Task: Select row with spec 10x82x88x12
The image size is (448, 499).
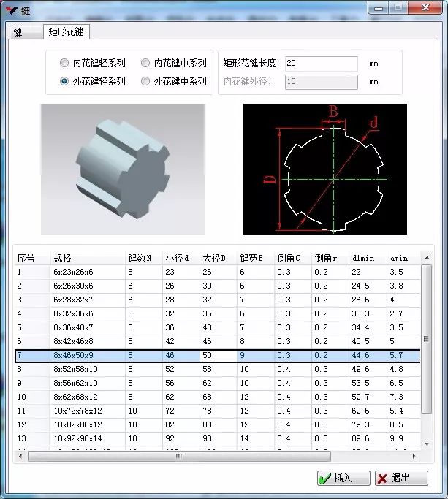Action: 218,425
